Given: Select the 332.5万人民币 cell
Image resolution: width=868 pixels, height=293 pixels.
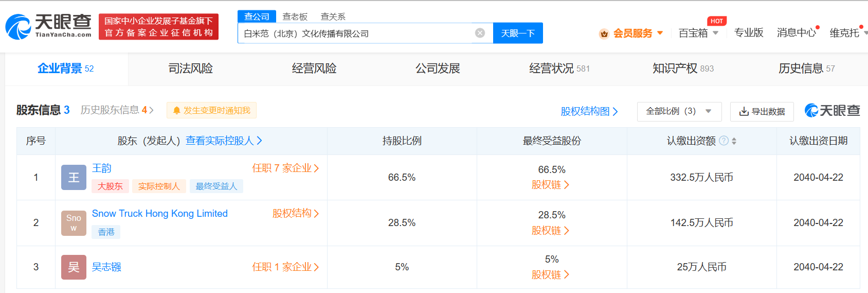Looking at the screenshot, I should [x=701, y=177].
